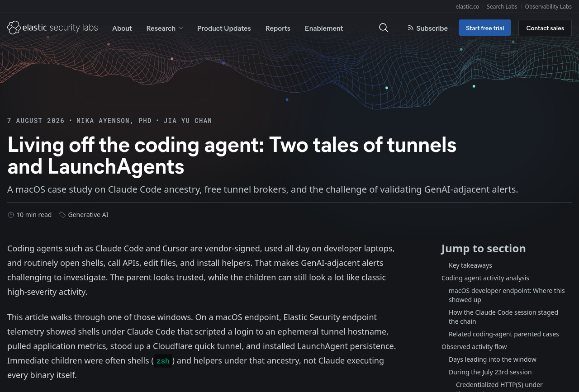Open the Reports page

click(278, 28)
